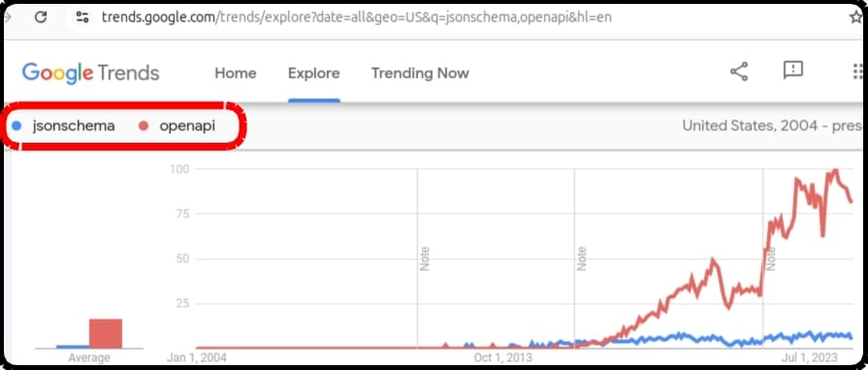Reload the page with the refresh icon
868x370 pixels.
tap(41, 17)
